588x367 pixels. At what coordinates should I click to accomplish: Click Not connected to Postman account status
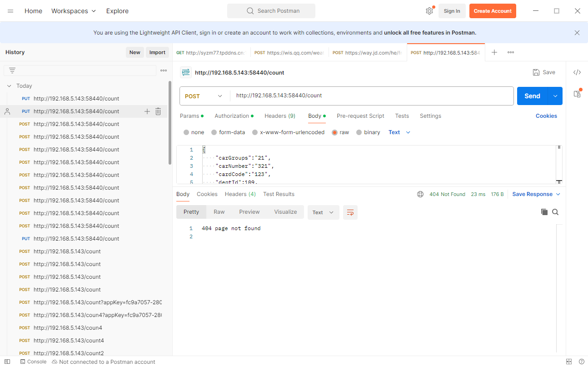(x=104, y=362)
